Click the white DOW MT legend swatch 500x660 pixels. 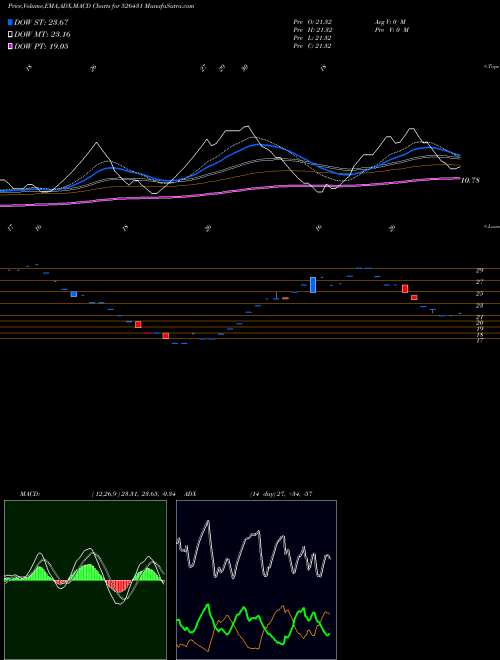pyautogui.click(x=10, y=35)
